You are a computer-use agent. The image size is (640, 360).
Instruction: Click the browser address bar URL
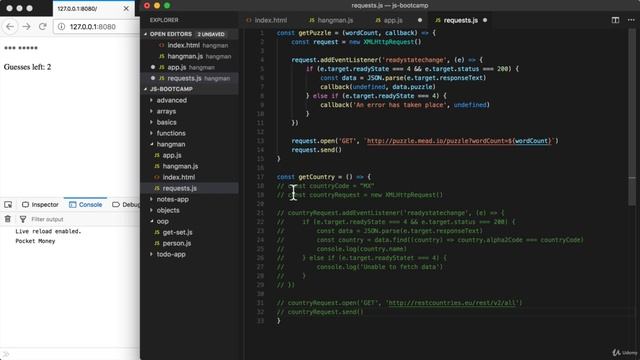tap(93, 27)
